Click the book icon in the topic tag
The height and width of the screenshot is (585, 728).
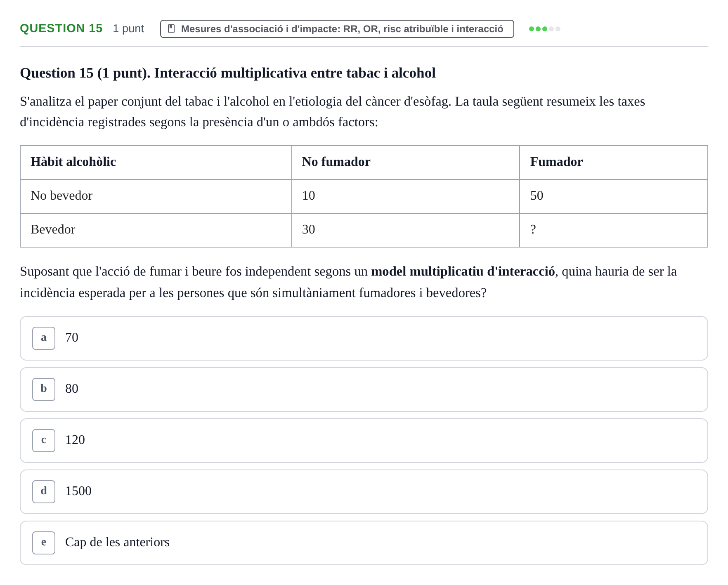pos(171,29)
